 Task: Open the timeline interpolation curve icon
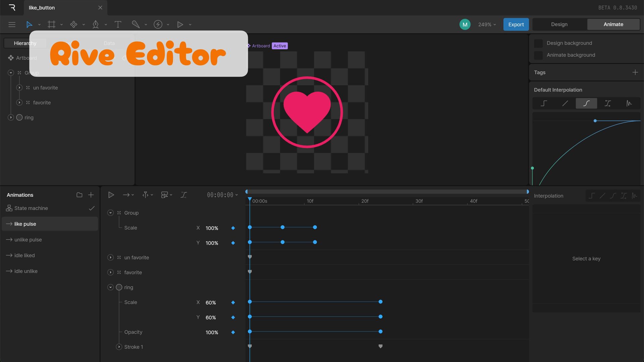(x=184, y=195)
